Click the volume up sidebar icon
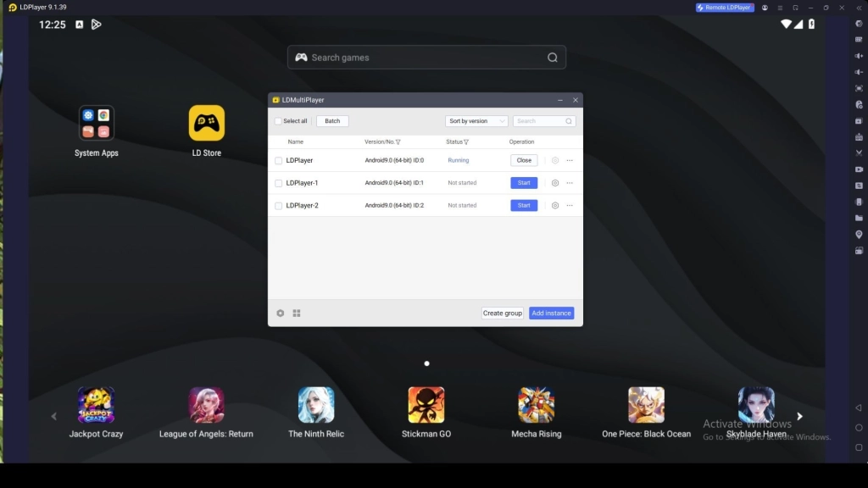The image size is (868, 488). point(858,56)
